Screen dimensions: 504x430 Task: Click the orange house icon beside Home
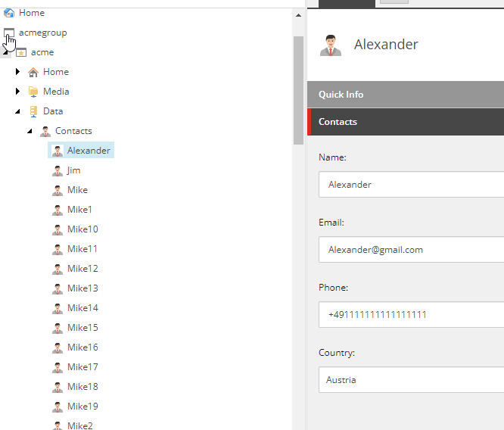tap(33, 72)
